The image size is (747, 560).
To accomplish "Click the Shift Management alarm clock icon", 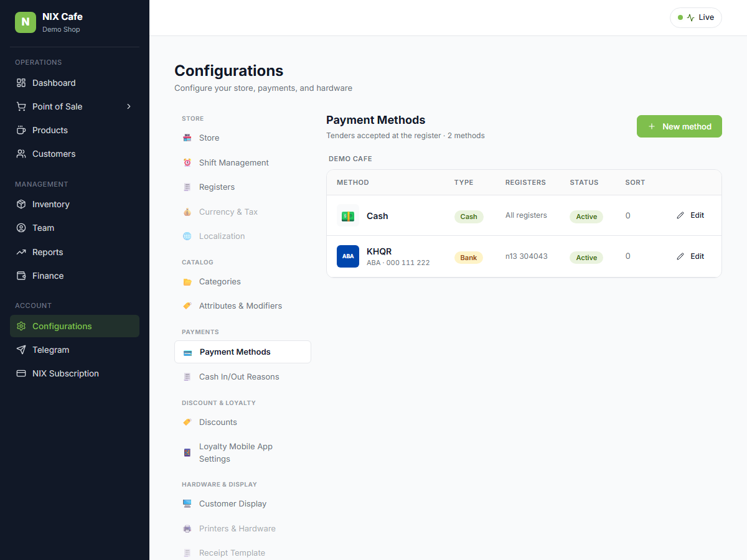I will (x=187, y=162).
